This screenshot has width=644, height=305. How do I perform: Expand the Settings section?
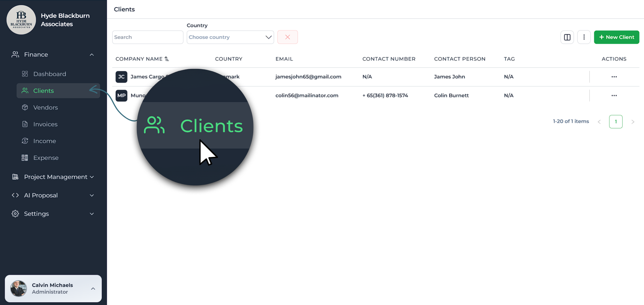[91, 214]
